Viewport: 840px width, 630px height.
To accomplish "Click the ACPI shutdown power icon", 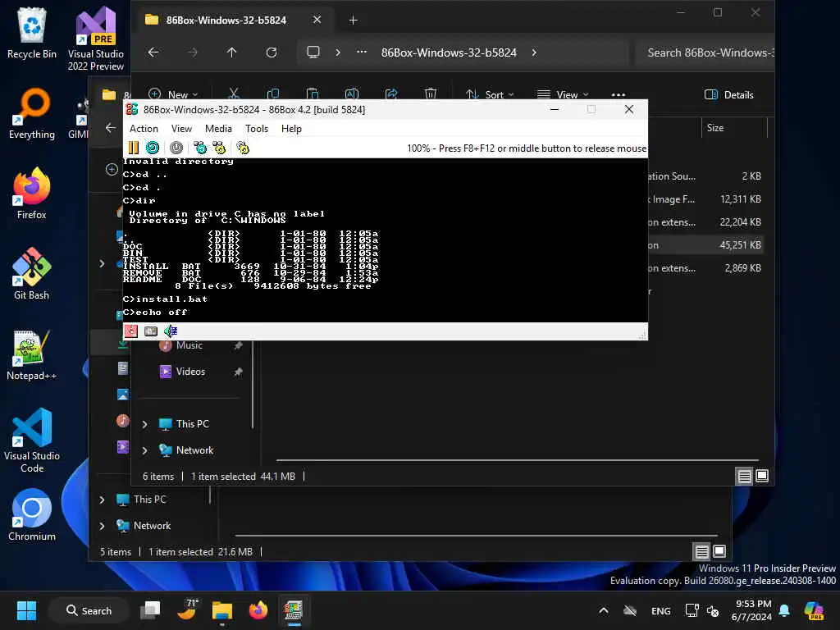I will coord(176,148).
